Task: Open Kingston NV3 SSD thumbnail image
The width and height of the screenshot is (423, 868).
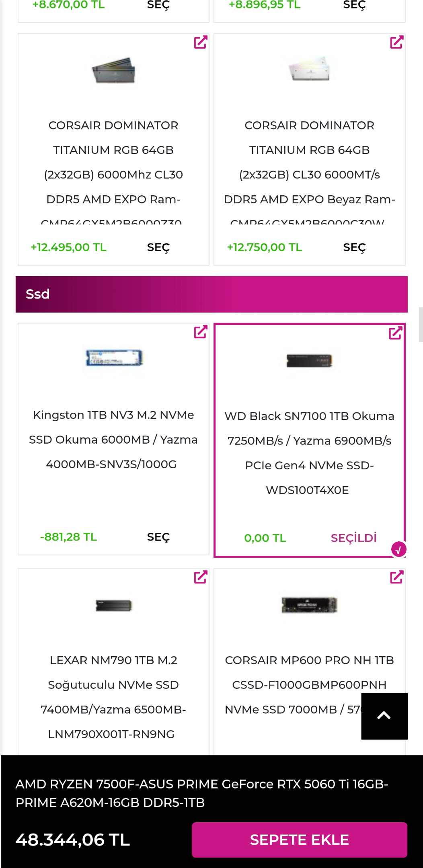Action: (114, 358)
